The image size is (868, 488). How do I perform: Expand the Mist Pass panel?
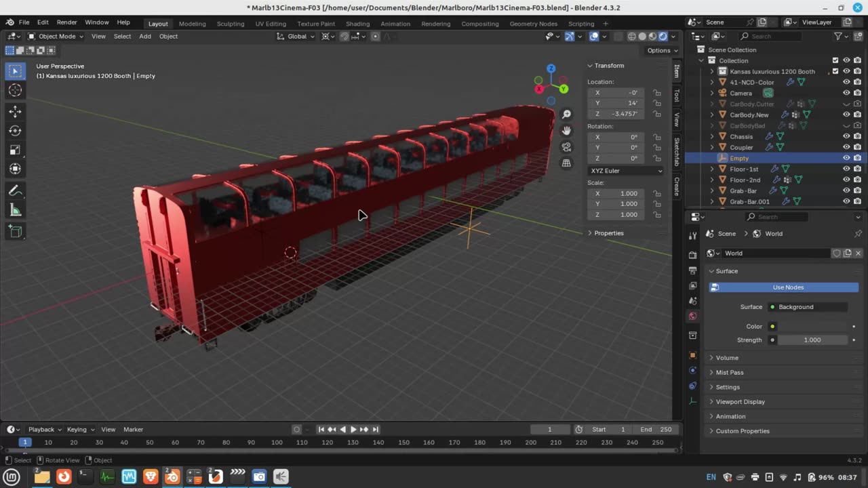729,372
